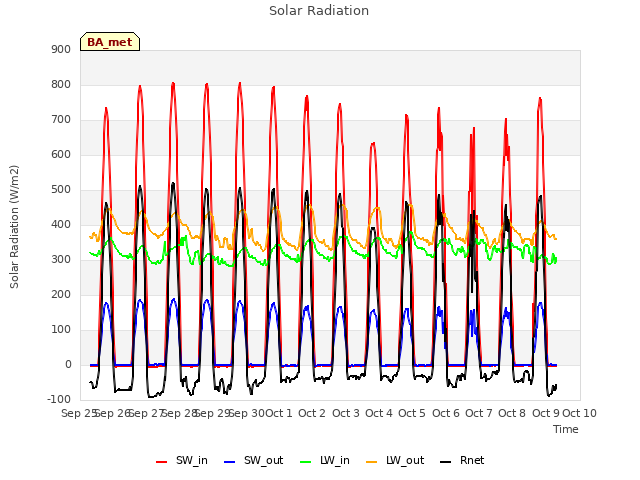Click the 0 y-axis tick label
The image size is (640, 480).
(x=68, y=365)
